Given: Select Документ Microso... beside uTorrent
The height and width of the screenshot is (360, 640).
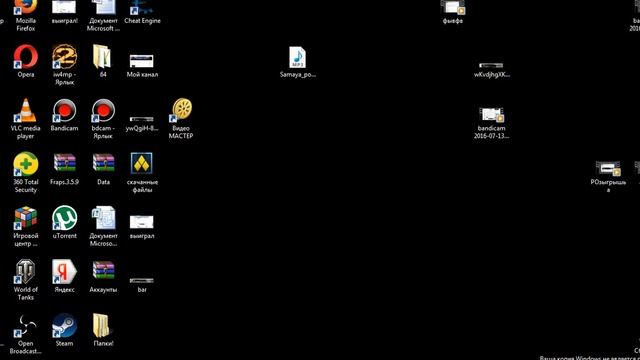Looking at the screenshot, I should [x=103, y=226].
